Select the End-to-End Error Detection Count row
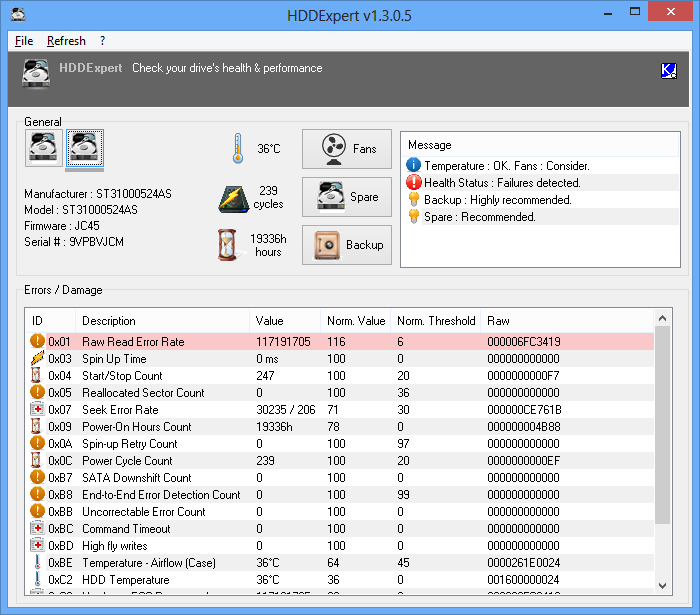This screenshot has width=700, height=615. pos(340,494)
